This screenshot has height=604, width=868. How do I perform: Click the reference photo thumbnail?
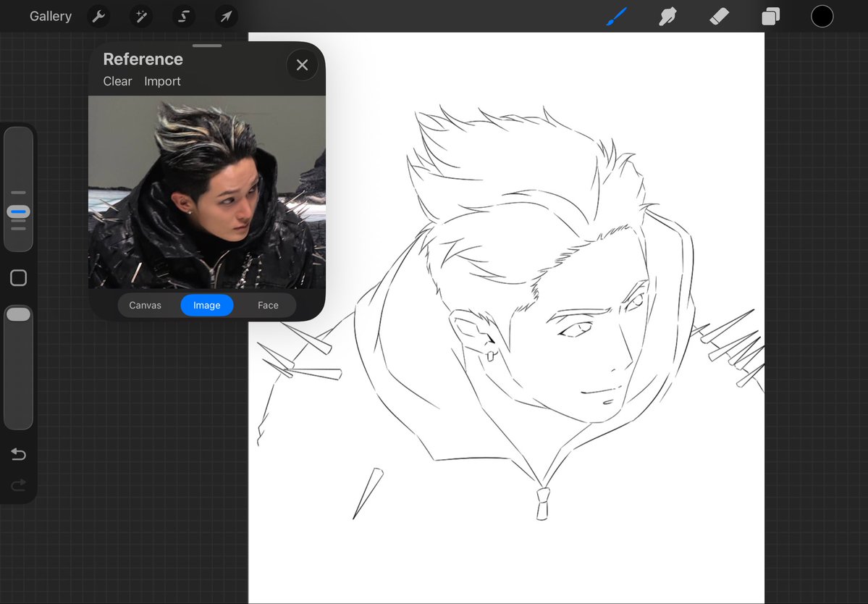pos(206,192)
